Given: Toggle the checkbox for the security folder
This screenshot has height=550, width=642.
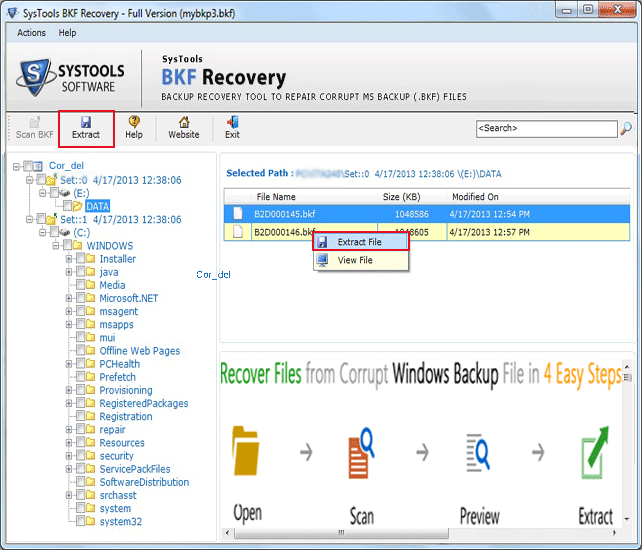Looking at the screenshot, I should (81, 456).
